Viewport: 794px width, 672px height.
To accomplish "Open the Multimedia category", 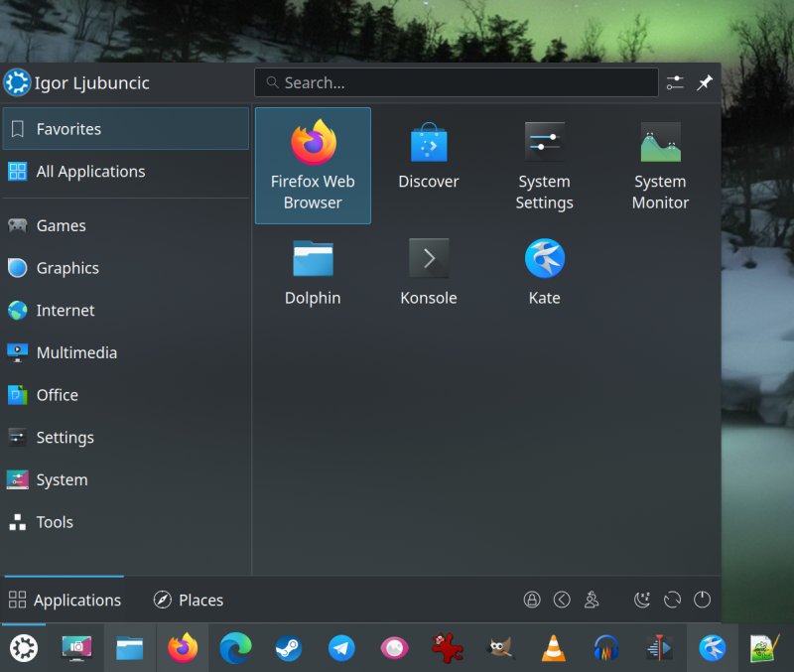I will (x=76, y=352).
